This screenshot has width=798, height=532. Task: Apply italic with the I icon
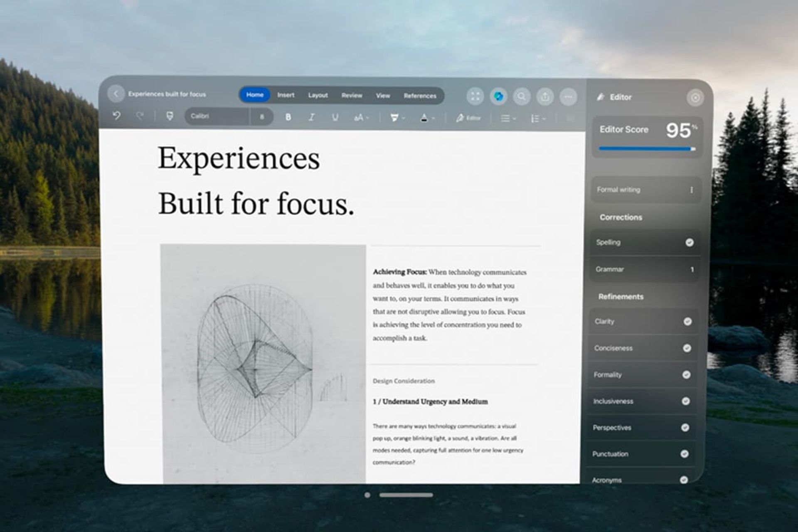tap(311, 118)
